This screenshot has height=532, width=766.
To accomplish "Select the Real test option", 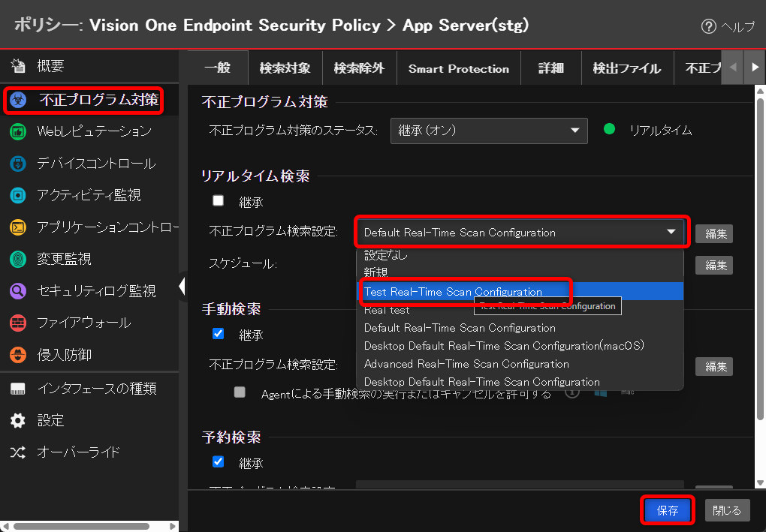I will (520, 310).
